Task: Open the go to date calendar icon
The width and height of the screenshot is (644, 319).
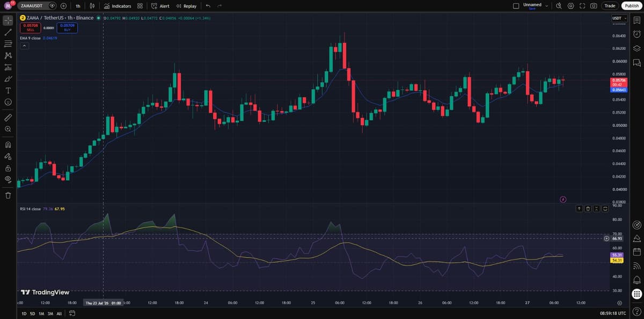Action: pyautogui.click(x=71, y=313)
